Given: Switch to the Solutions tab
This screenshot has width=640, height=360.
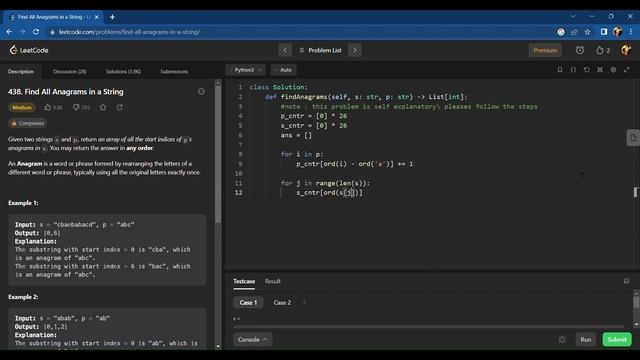Looking at the screenshot, I should [x=123, y=71].
